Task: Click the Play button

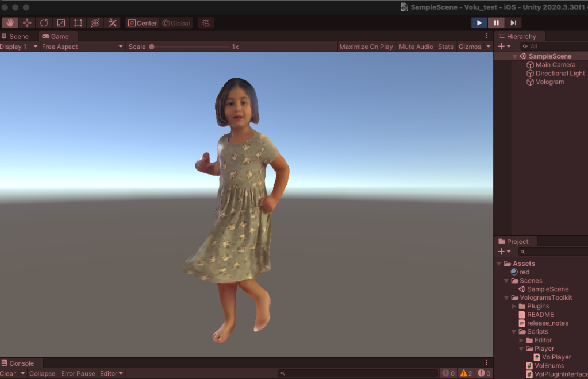Action: 479,23
